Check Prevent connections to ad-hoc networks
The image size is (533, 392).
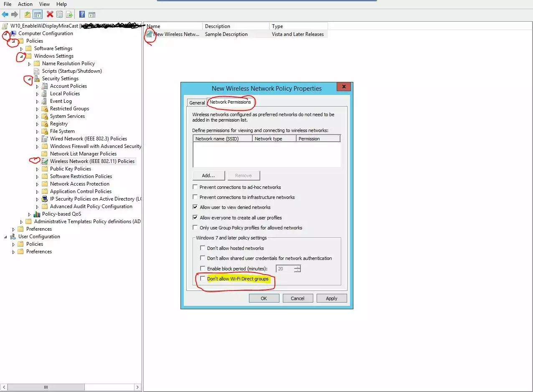[195, 187]
